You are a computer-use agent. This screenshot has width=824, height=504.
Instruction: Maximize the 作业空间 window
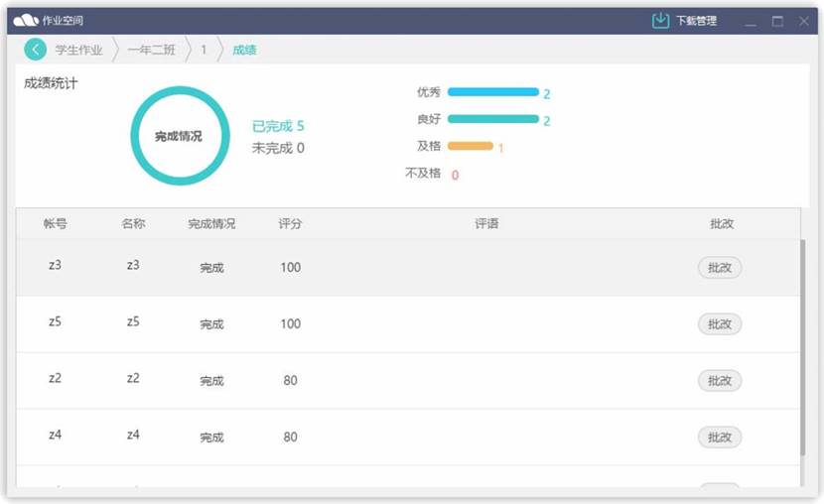pos(777,22)
